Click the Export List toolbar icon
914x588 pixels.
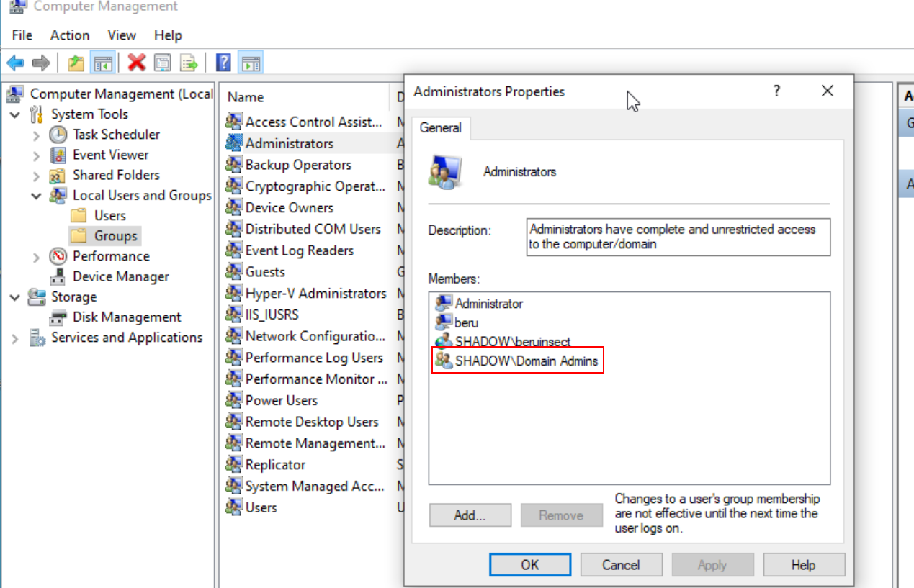189,63
